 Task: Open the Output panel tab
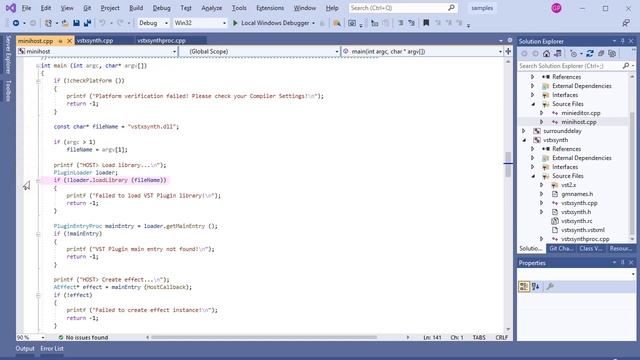coord(25,349)
